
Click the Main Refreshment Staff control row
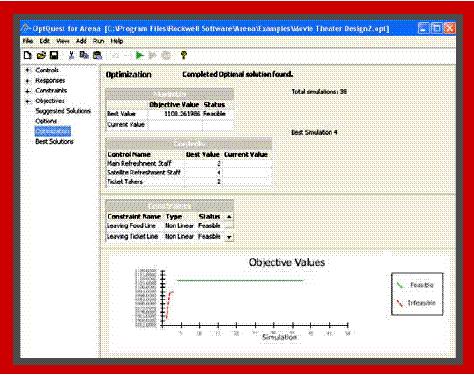(x=188, y=164)
